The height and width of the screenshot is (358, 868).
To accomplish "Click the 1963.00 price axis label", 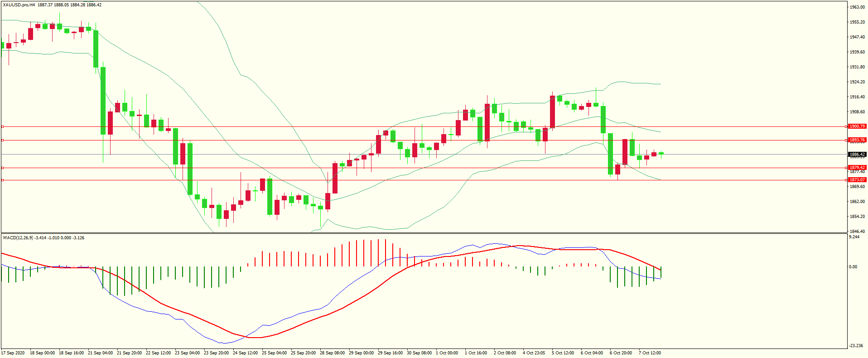I will point(857,7).
